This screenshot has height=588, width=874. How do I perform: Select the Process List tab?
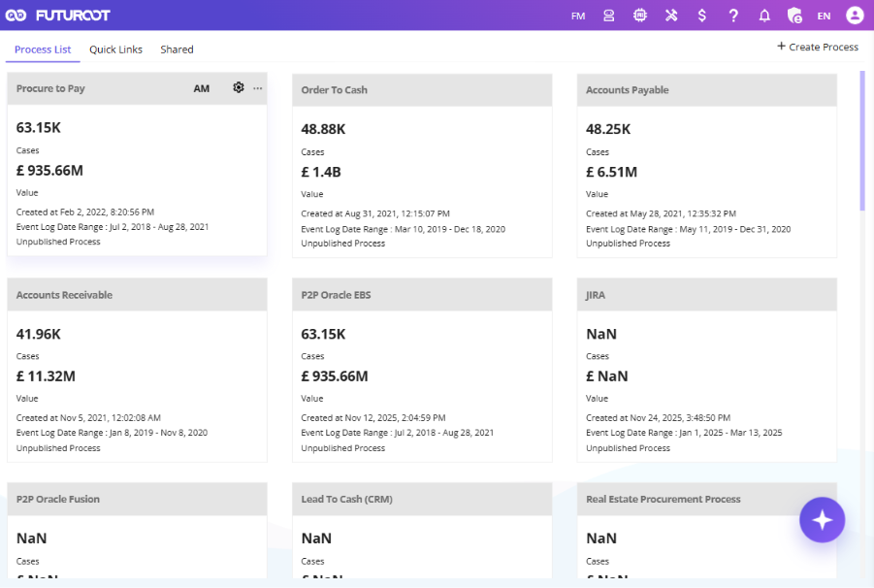43,49
